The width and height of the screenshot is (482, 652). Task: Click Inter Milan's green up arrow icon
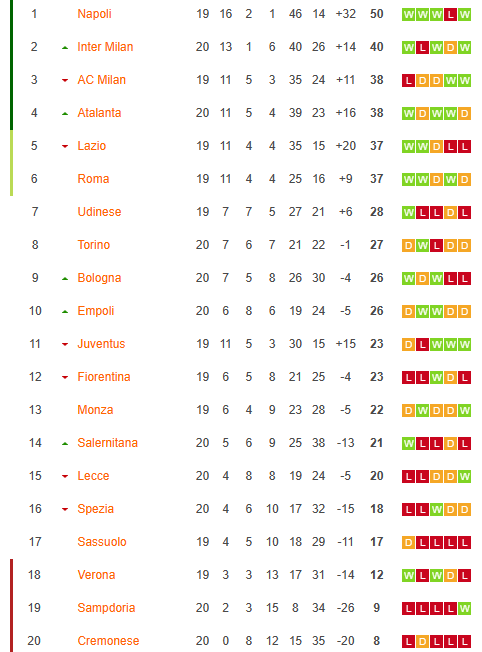65,47
